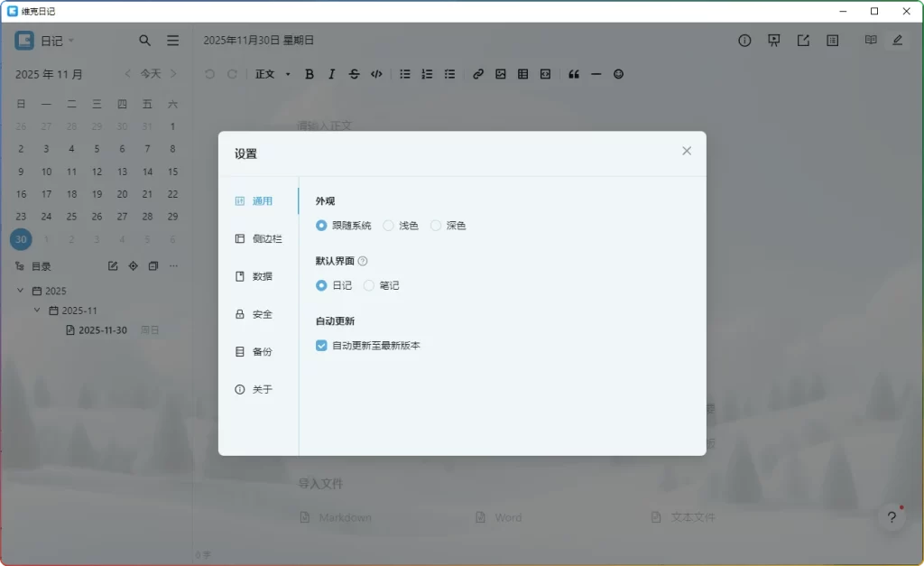Collapse the 2025 folder in the directory tree

click(x=20, y=291)
